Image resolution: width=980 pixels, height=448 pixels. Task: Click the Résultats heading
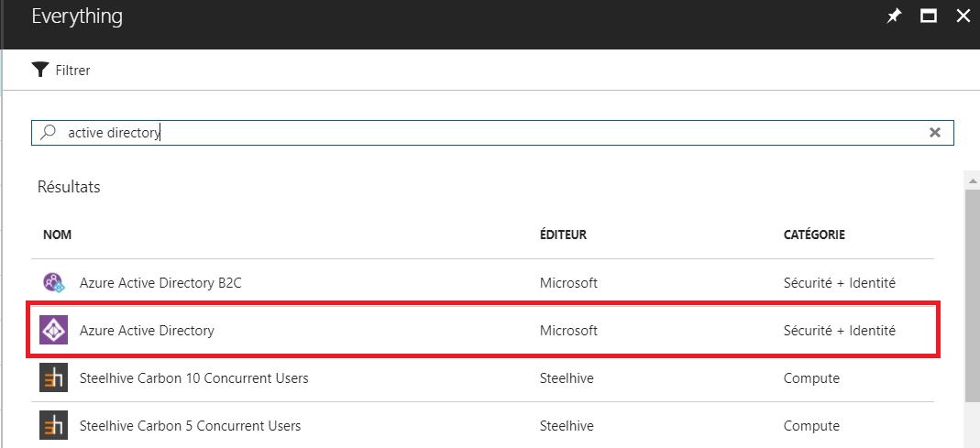click(69, 187)
